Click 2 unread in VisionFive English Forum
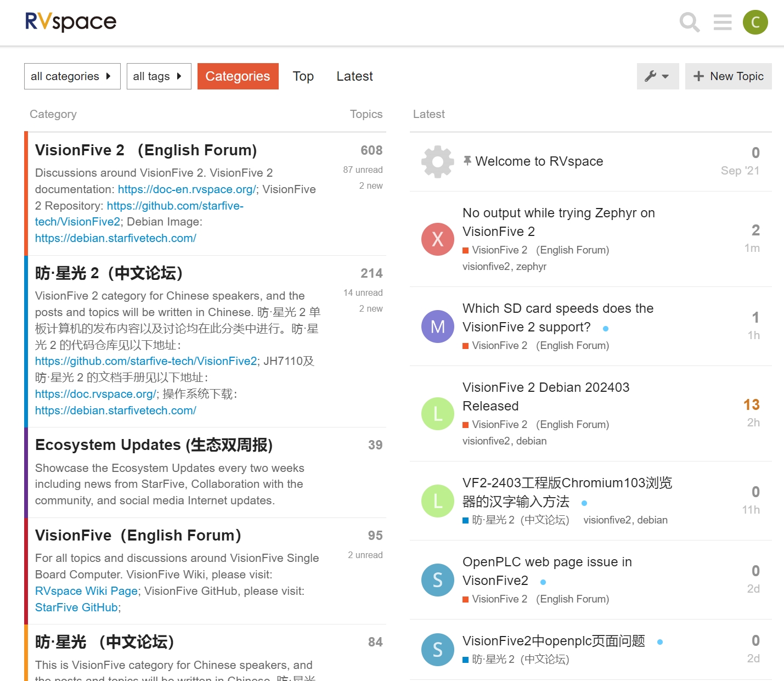 [365, 555]
